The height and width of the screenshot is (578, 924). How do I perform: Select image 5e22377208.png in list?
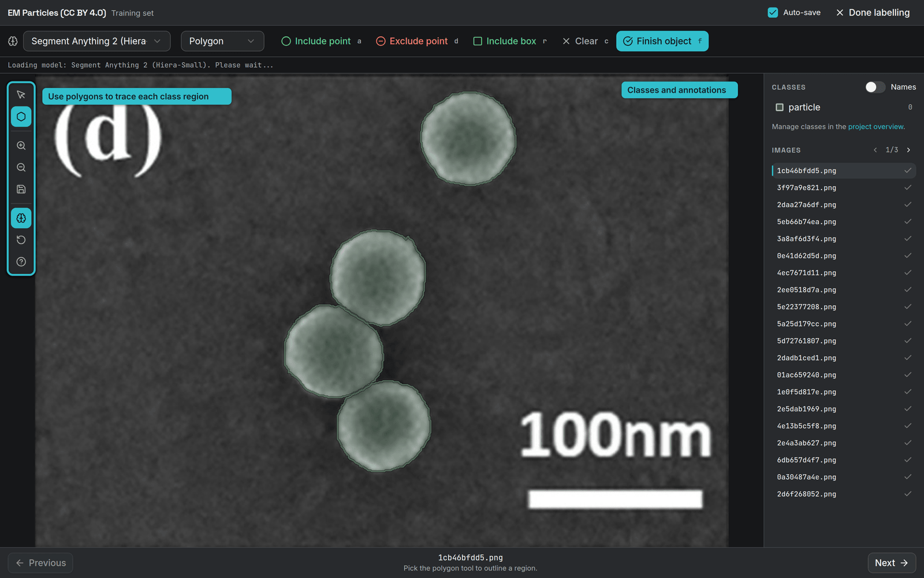click(x=844, y=307)
